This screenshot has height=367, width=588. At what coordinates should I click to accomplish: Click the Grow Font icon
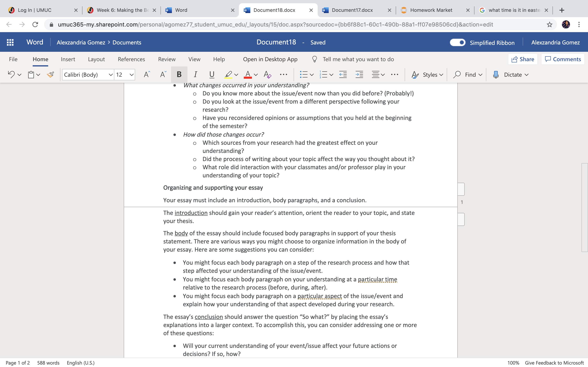147,74
